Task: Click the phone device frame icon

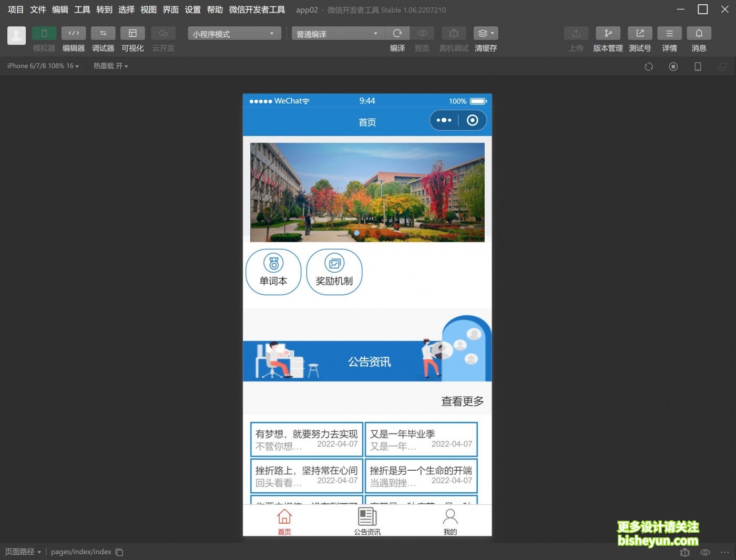Action: (698, 67)
